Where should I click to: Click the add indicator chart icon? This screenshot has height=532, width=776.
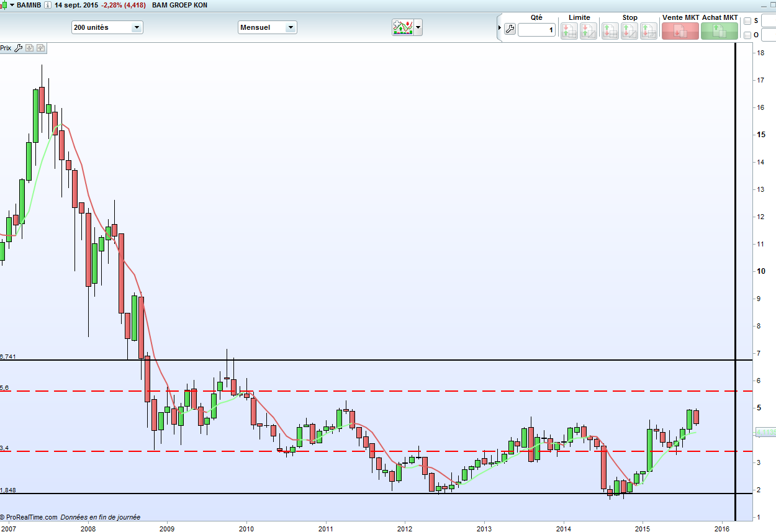pyautogui.click(x=403, y=27)
